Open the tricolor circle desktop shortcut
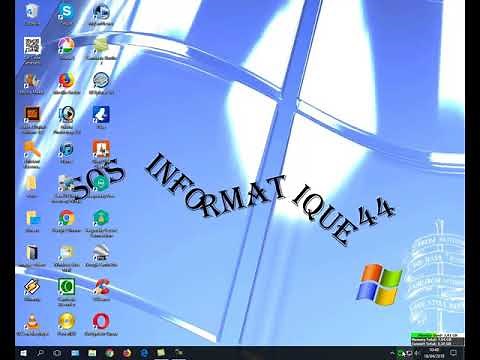The height and width of the screenshot is (360, 480). (x=66, y=46)
